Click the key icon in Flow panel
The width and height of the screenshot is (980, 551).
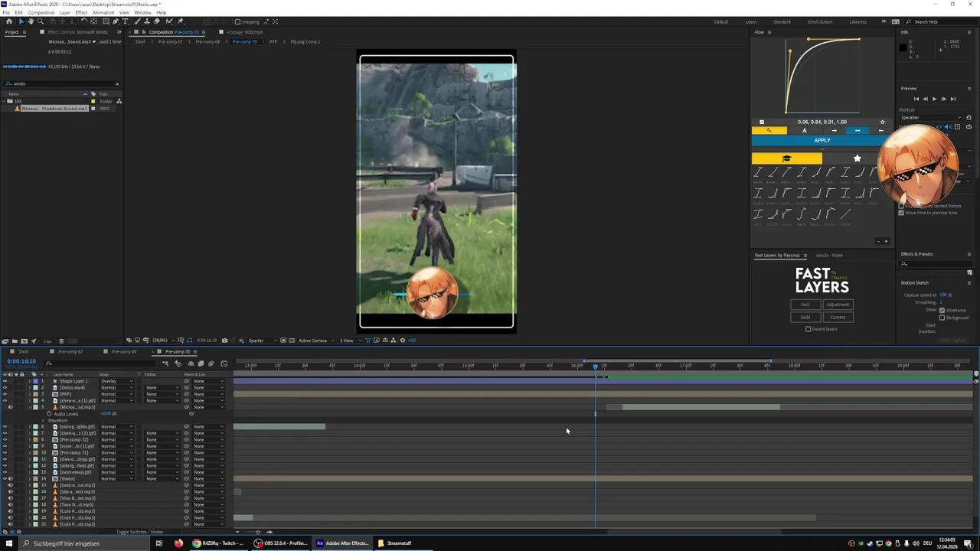769,130
